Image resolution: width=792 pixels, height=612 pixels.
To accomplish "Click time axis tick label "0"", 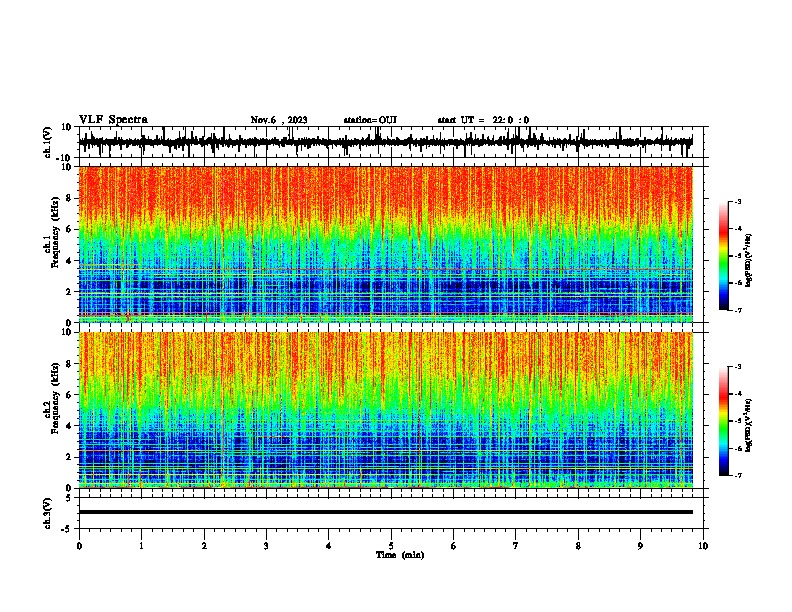I will (79, 546).
